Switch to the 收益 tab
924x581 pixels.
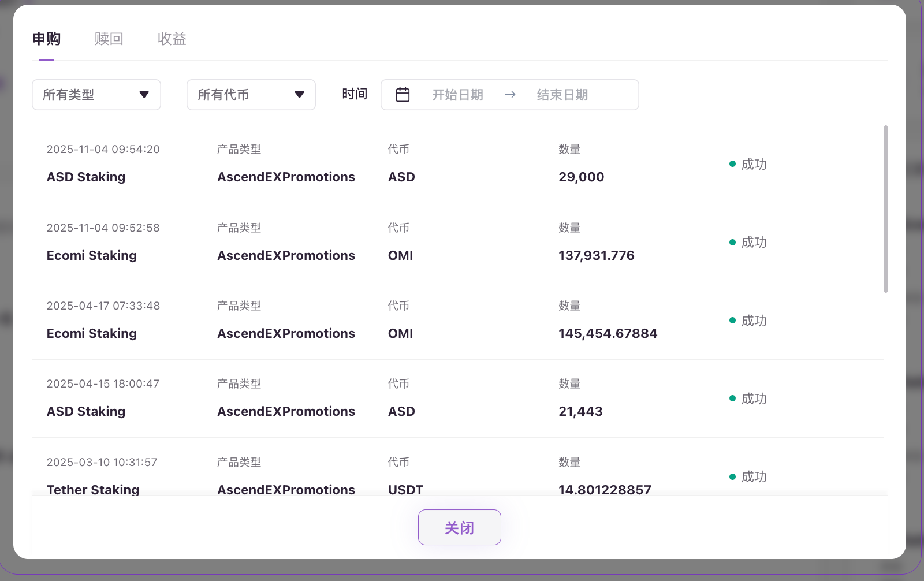(x=172, y=39)
